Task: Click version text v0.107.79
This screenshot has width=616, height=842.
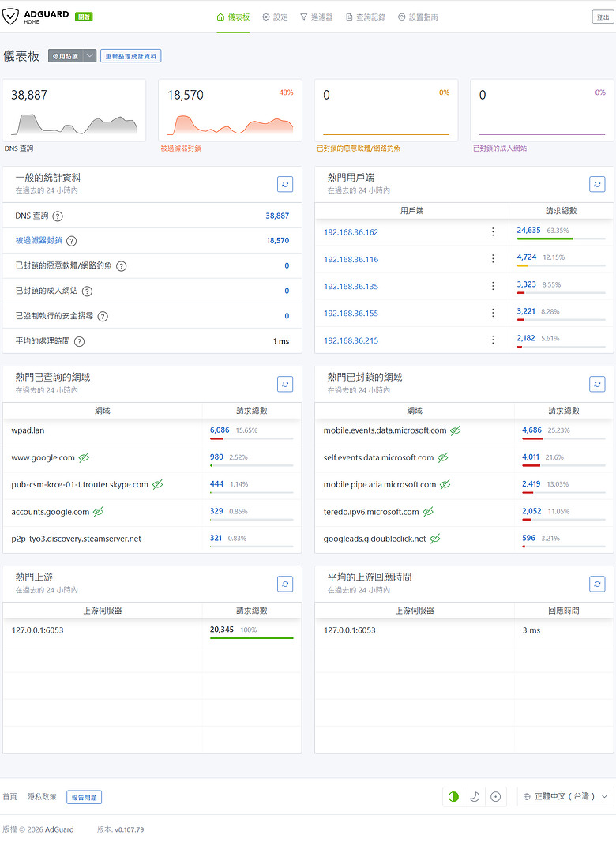Action: [x=130, y=829]
